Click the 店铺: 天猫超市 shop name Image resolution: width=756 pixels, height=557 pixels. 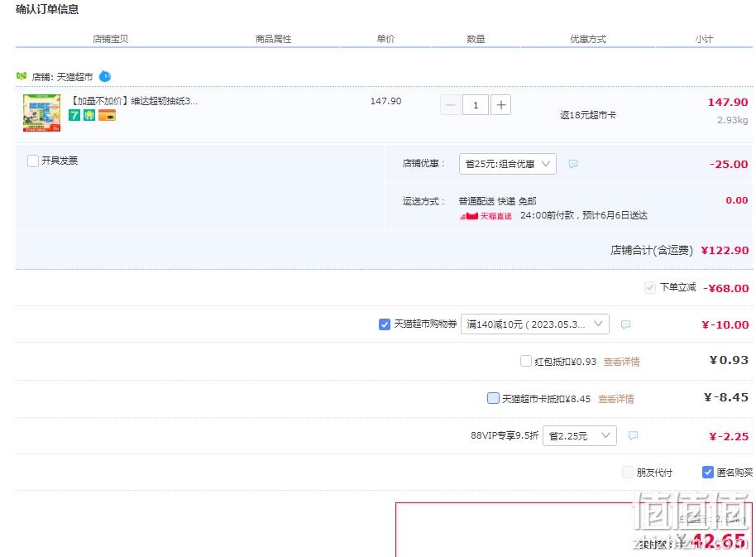(x=62, y=77)
